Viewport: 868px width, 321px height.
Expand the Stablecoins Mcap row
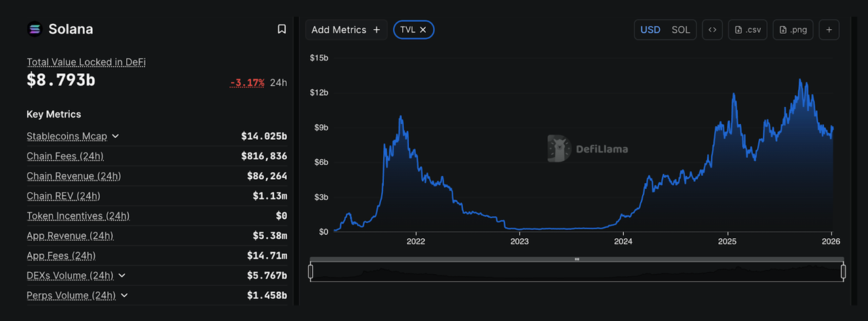115,136
